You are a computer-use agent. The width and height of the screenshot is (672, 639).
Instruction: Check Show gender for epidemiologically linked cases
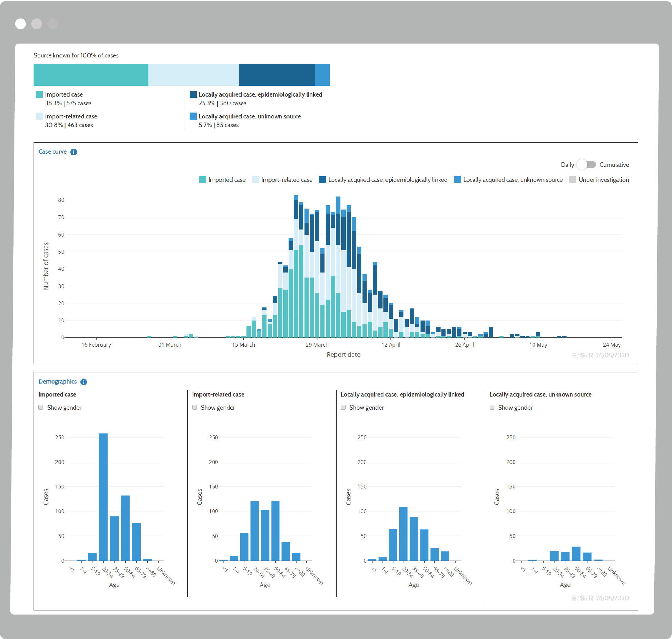pos(343,407)
